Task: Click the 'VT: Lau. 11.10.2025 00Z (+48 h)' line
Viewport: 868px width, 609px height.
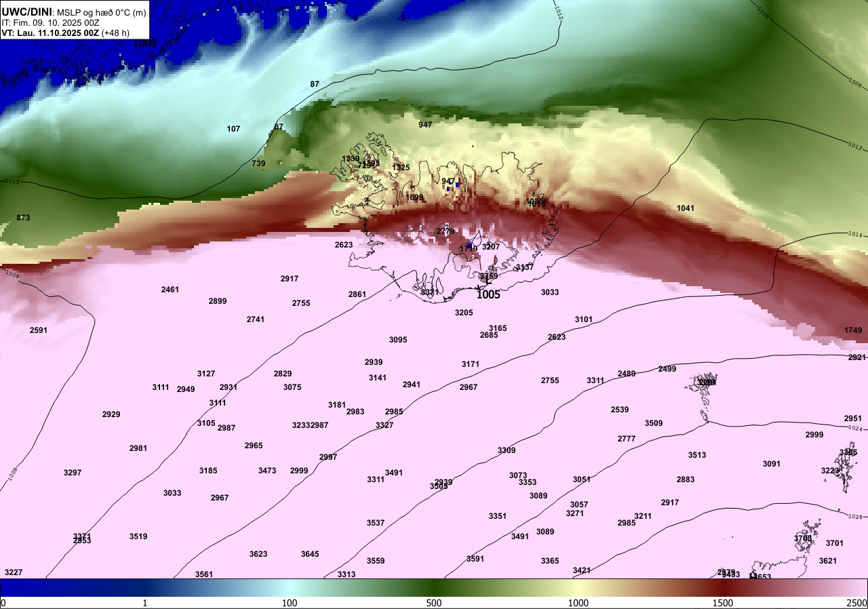Action: point(66,33)
